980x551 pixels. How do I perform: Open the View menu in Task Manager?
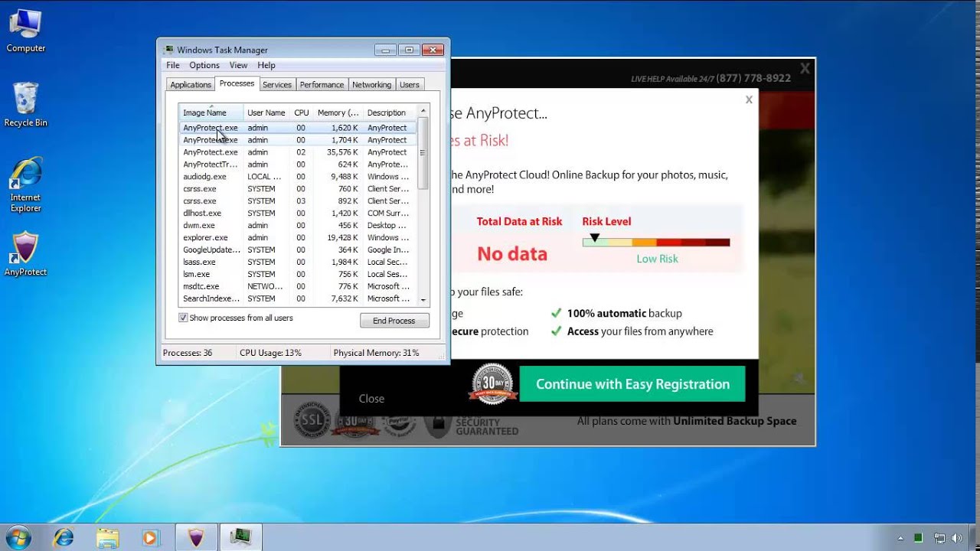tap(239, 65)
